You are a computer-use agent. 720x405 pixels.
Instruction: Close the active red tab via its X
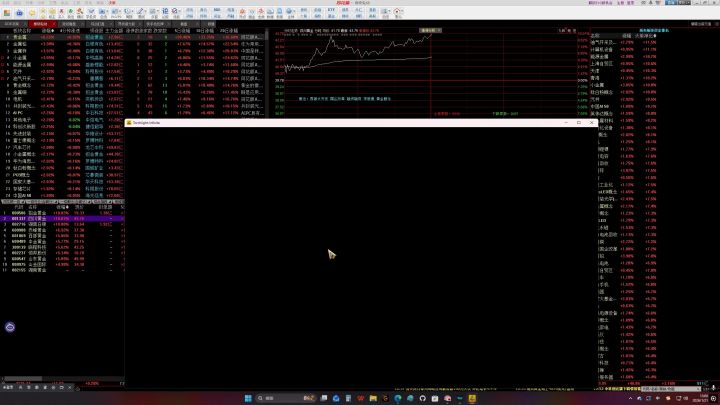(54, 24)
